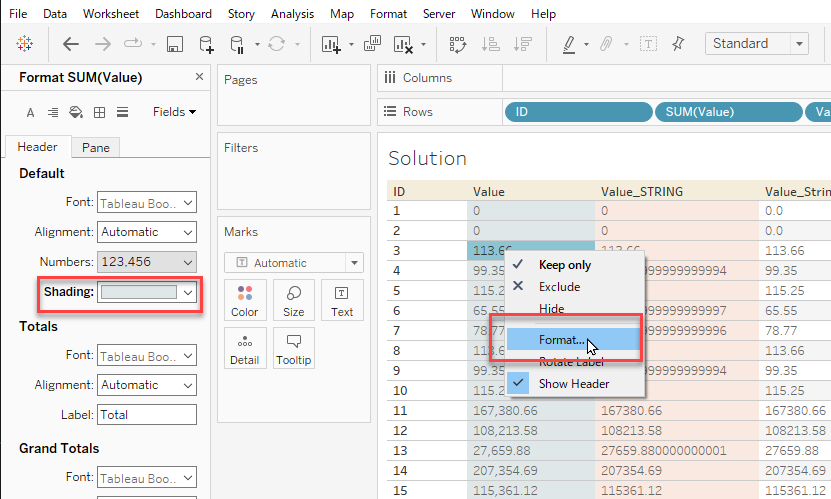831x499 pixels.
Task: Click the Tooltip marks card
Action: [294, 348]
